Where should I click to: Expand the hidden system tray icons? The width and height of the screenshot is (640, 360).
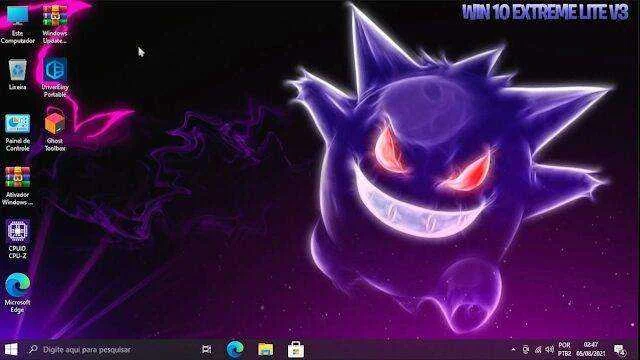(513, 350)
